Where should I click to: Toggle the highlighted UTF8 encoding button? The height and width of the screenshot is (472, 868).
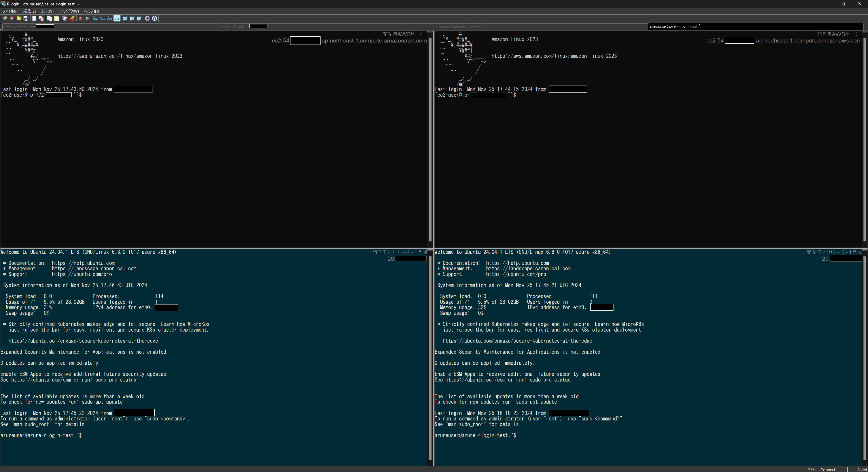point(117,19)
